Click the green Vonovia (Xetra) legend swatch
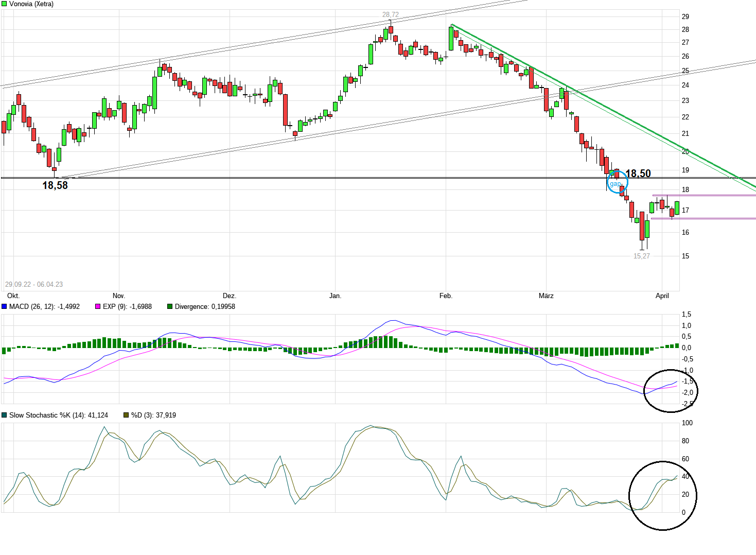 coord(4,4)
